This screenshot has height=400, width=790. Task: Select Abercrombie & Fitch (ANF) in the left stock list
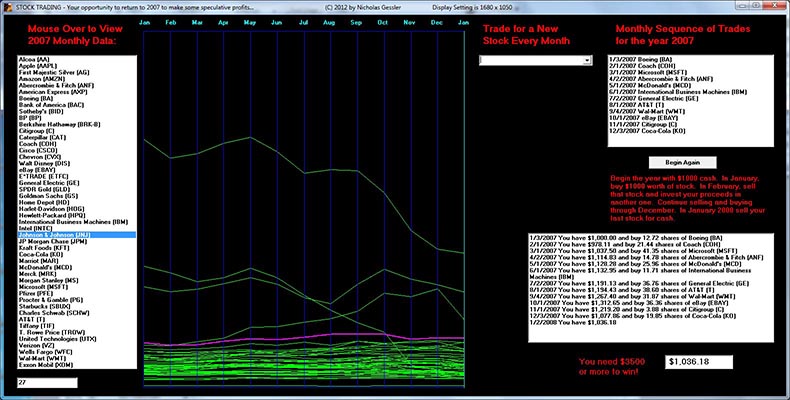(77, 86)
